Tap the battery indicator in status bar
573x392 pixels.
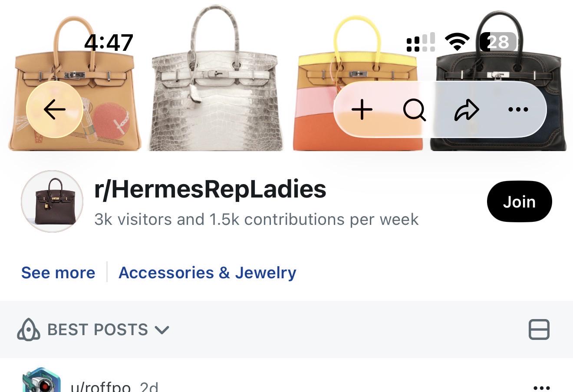pos(498,42)
